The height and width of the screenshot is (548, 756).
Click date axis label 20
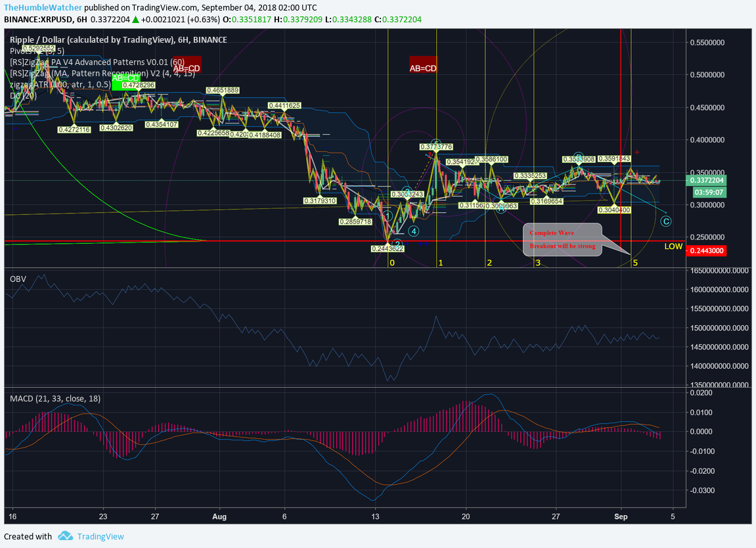click(465, 516)
